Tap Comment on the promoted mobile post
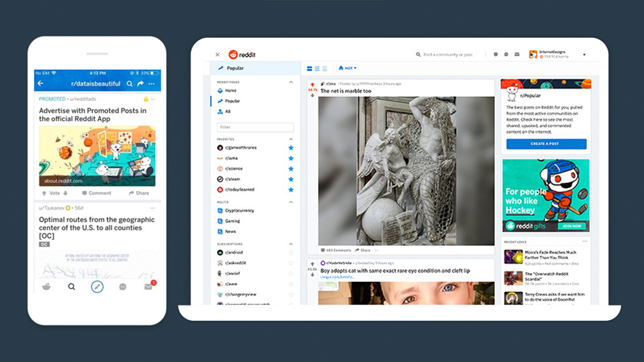The height and width of the screenshot is (362, 644). 96,193
